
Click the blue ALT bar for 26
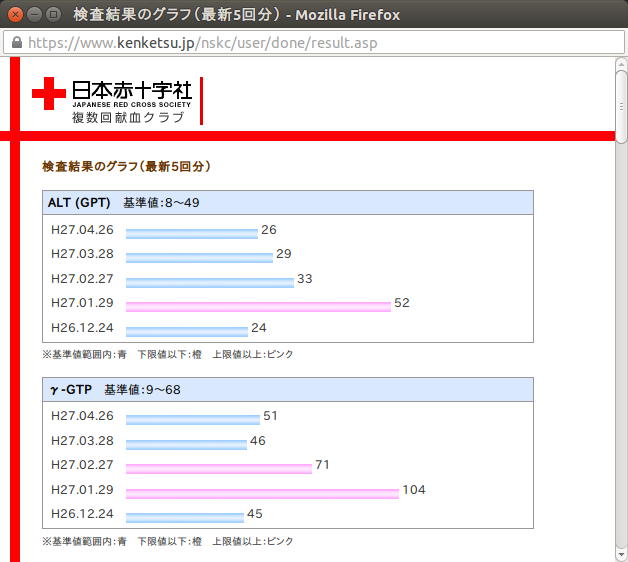click(192, 234)
